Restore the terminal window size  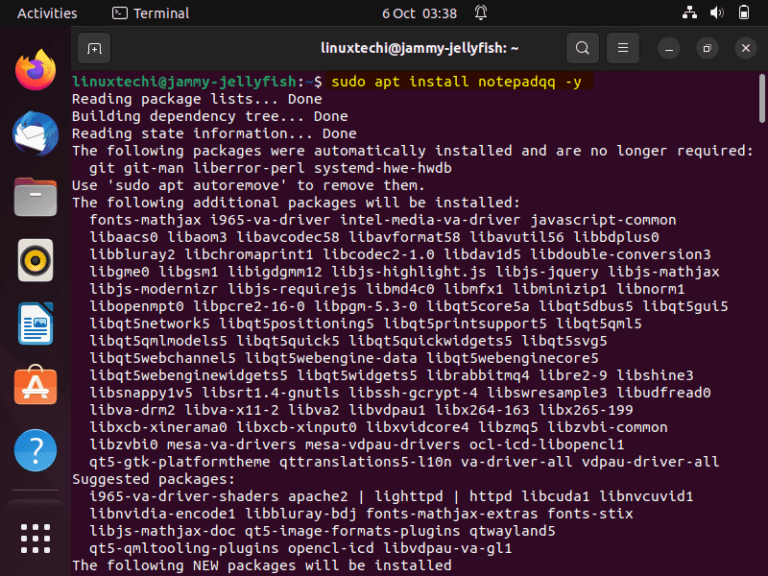tap(707, 48)
